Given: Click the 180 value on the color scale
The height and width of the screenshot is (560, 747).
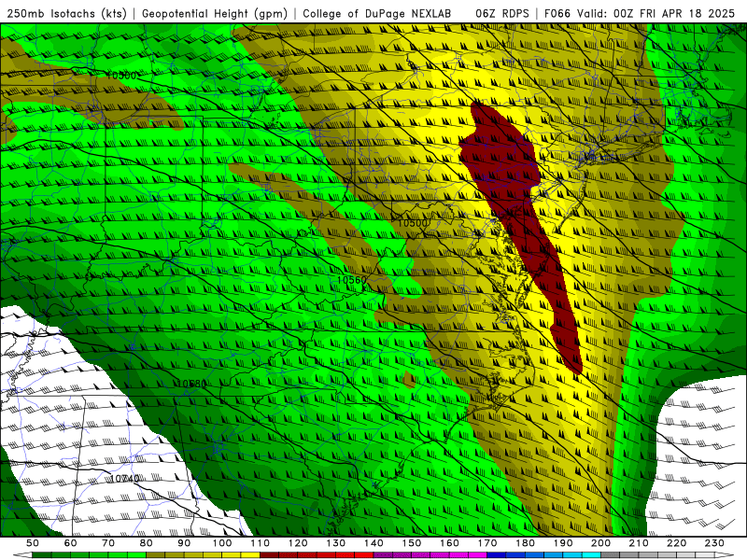Looking at the screenshot, I should point(525,543).
